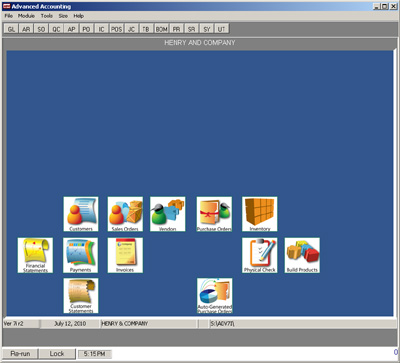Click the HENRY AND COMPANY heading

coord(200,43)
